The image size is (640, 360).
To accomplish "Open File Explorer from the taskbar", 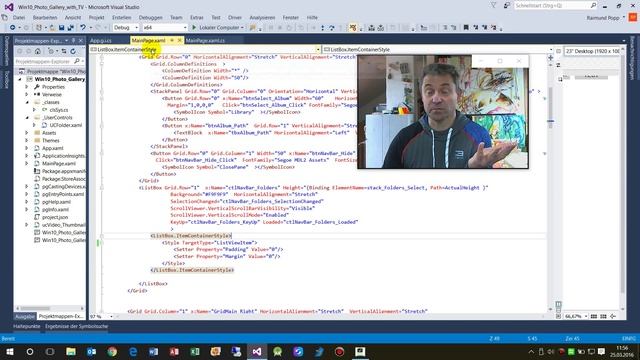I will pyautogui.click(x=71, y=351).
